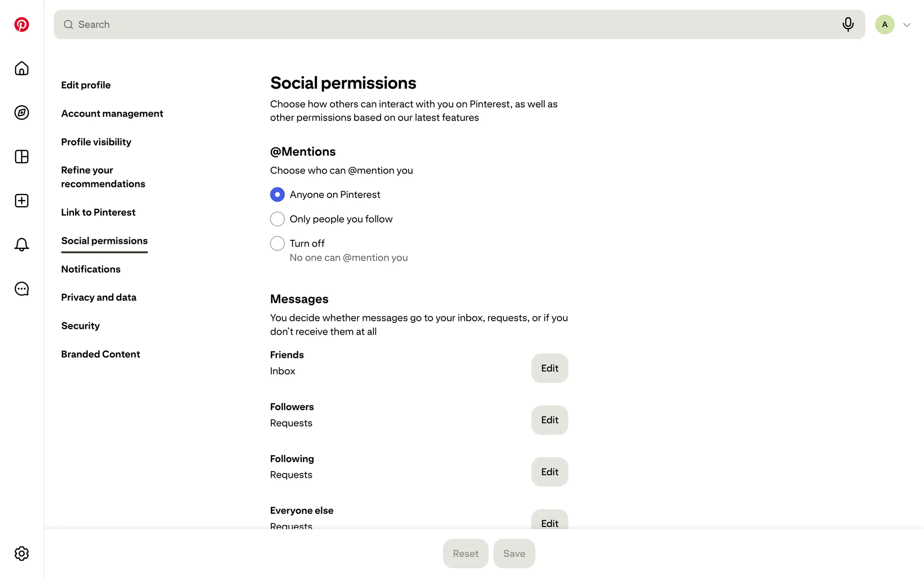This screenshot has width=924, height=578.
Task: Choose the 'Turn off' mentions option
Action: pos(277,244)
